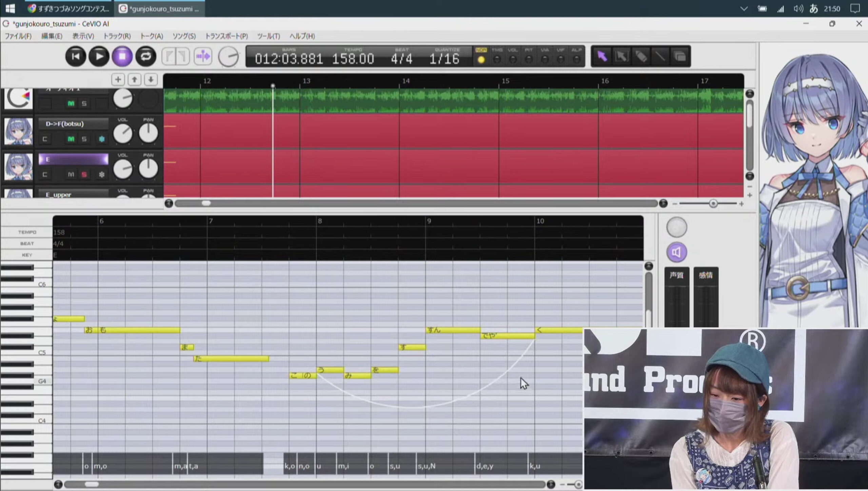868x491 pixels.
Task: Select the line drawing tool
Action: pyautogui.click(x=660, y=56)
